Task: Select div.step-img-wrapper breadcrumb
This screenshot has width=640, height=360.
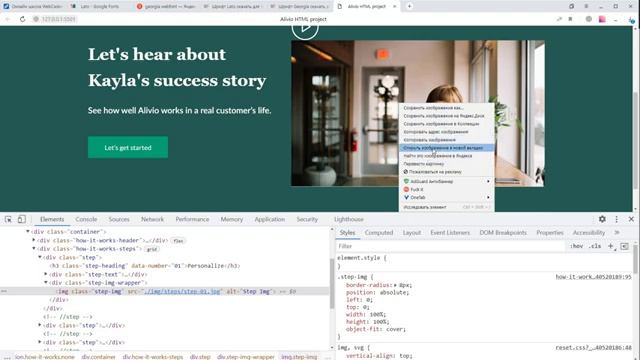Action: [246, 357]
